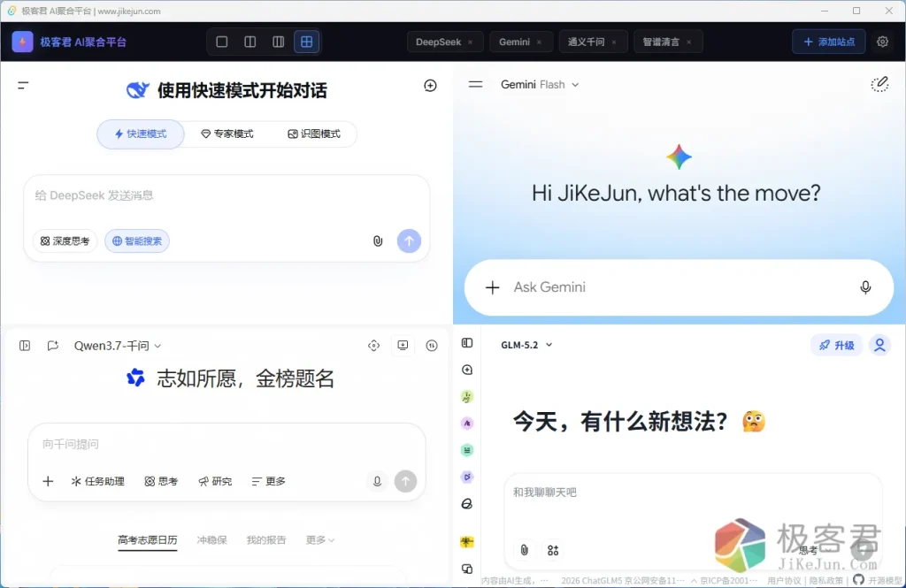
Task: Expand 更多 options in Qwen input bar
Action: (269, 481)
